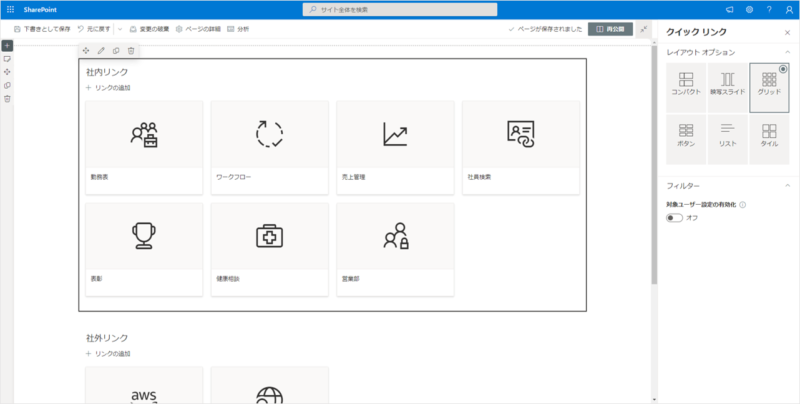
Task: Click duplicate web part icon in floating toolbar
Action: click(116, 50)
